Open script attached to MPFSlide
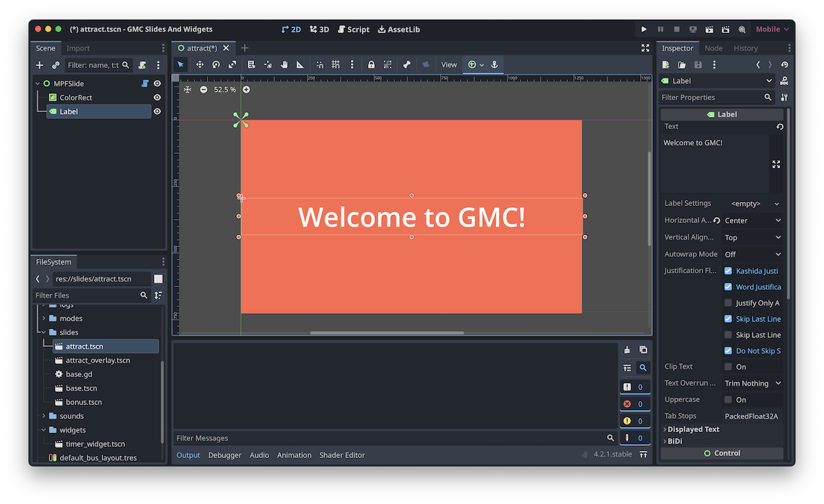 pos(145,84)
